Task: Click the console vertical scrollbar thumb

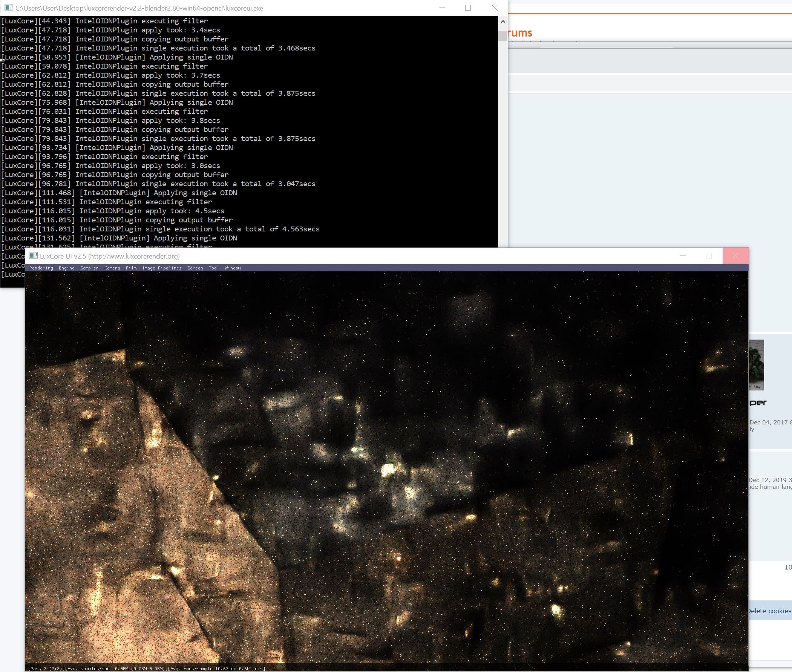Action: point(502,35)
